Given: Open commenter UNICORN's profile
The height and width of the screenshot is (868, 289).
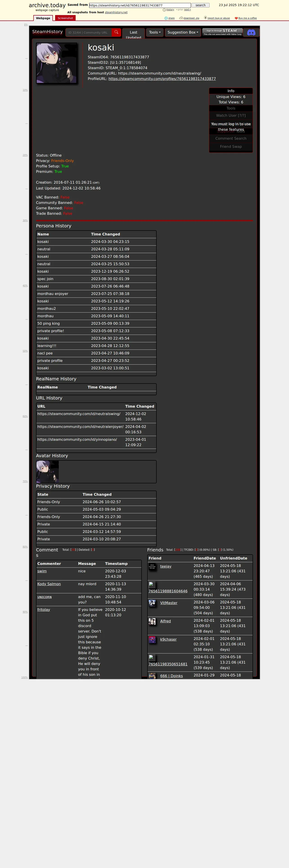Looking at the screenshot, I should (x=44, y=597).
